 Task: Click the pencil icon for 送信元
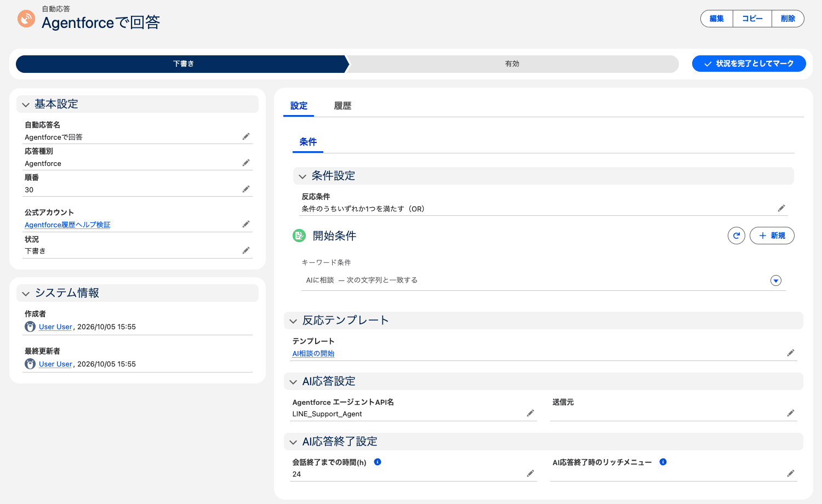[x=791, y=413]
